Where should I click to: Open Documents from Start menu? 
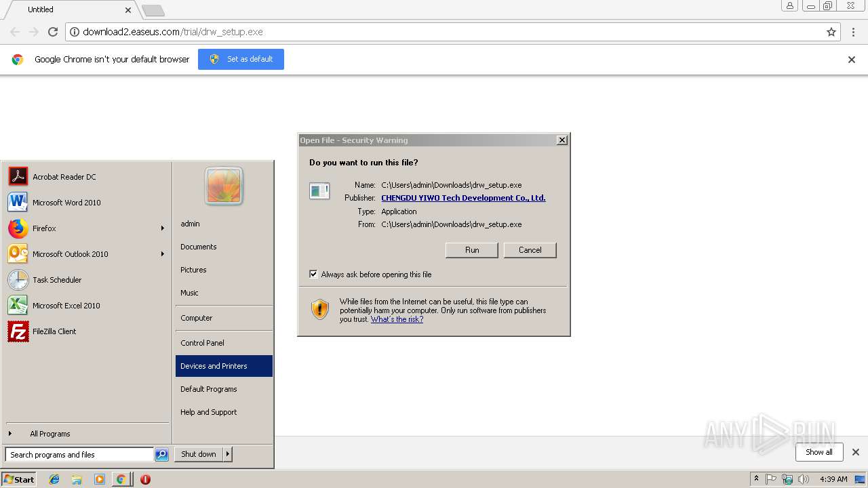tap(224, 247)
